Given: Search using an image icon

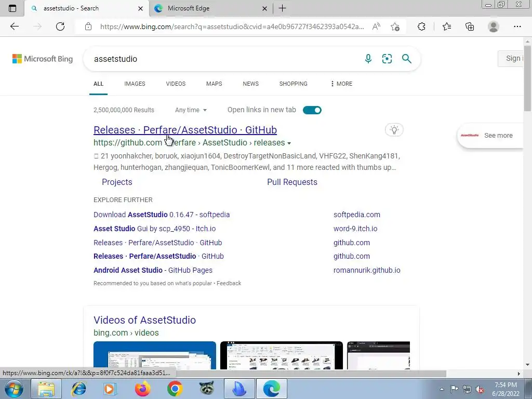Looking at the screenshot, I should [x=387, y=59].
